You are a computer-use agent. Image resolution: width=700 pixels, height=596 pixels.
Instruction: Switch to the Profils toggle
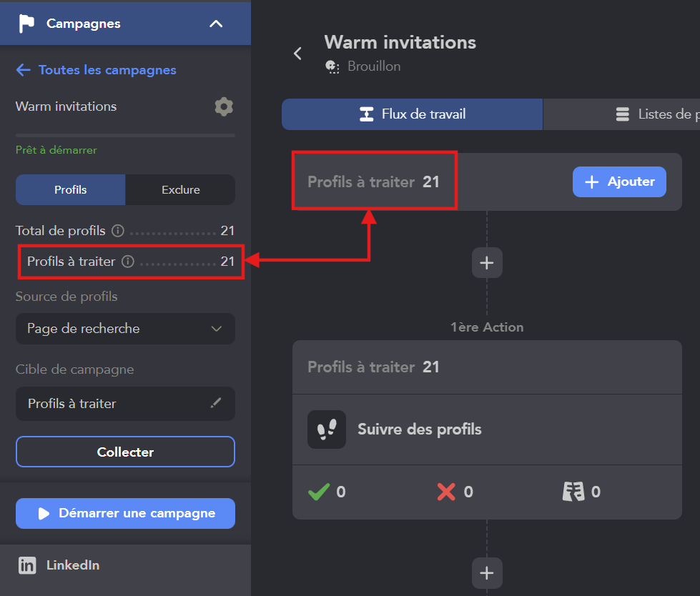coord(71,189)
